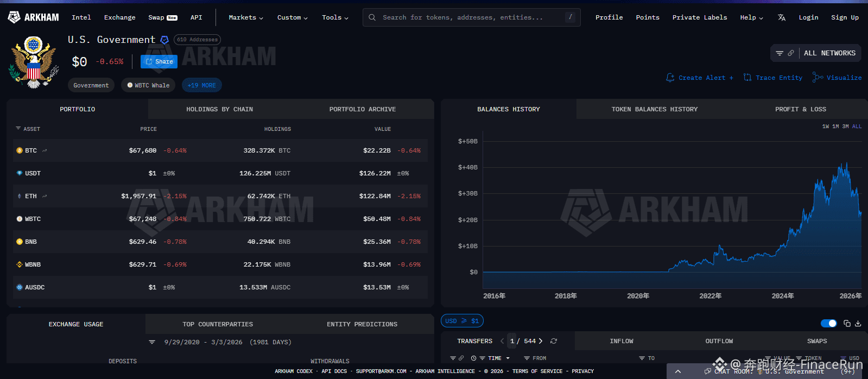Viewport: 868px width, 379px height.
Task: Expand the Tools dropdown menu
Action: pyautogui.click(x=335, y=17)
